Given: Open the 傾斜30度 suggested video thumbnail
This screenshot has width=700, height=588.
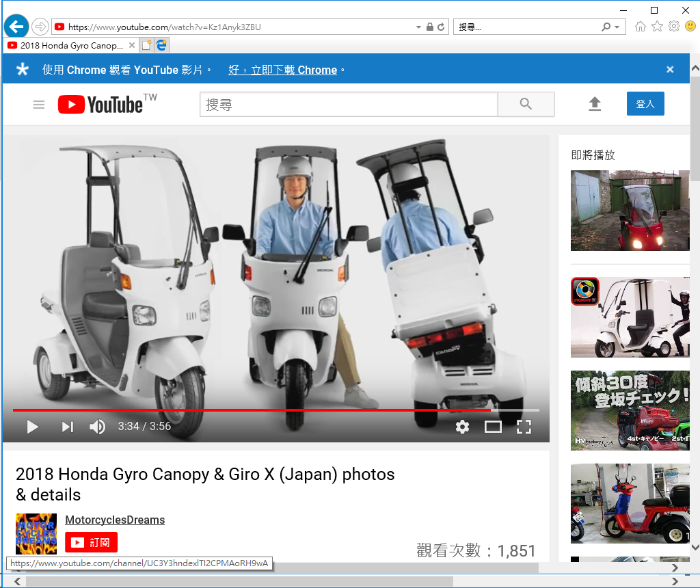Looking at the screenshot, I should (x=630, y=410).
